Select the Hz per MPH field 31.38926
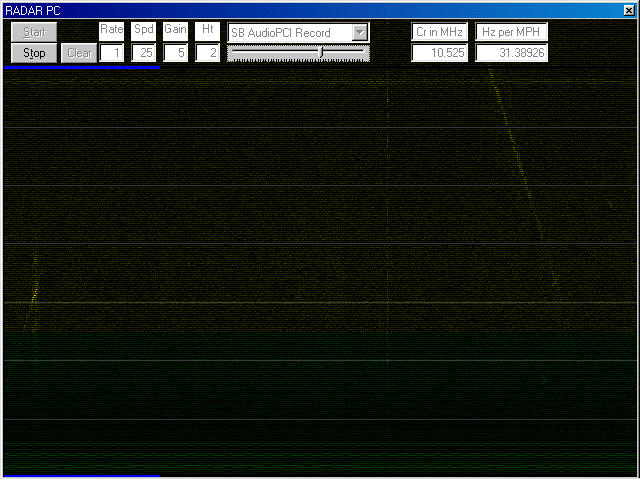 pos(511,53)
